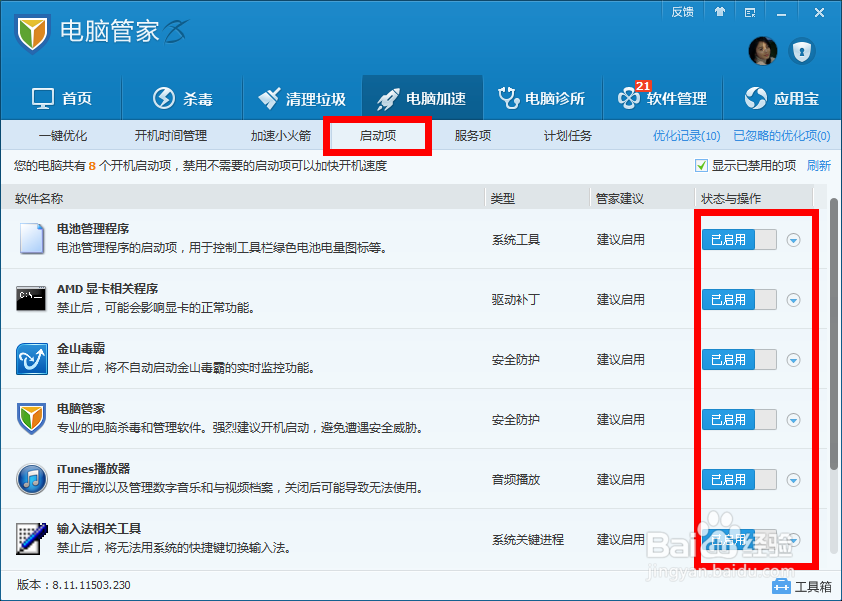Toggle 已启用 switch for 电池管理程序
Image resolution: width=842 pixels, height=601 pixels.
(x=739, y=240)
